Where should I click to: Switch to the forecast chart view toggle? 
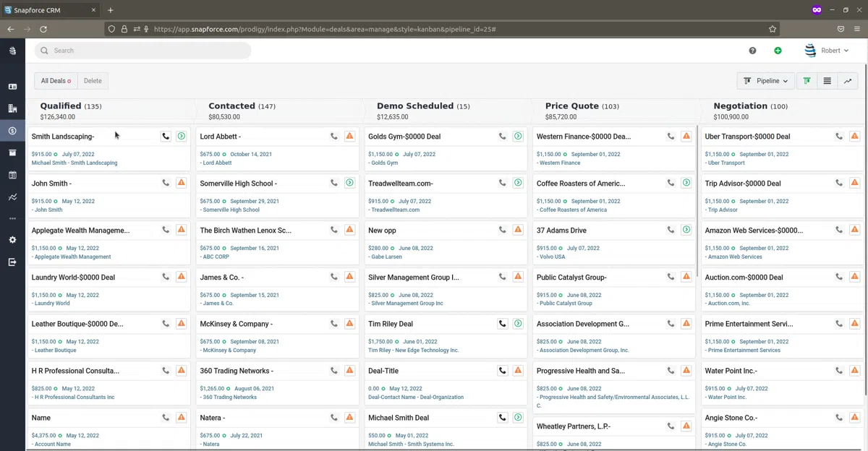click(848, 81)
